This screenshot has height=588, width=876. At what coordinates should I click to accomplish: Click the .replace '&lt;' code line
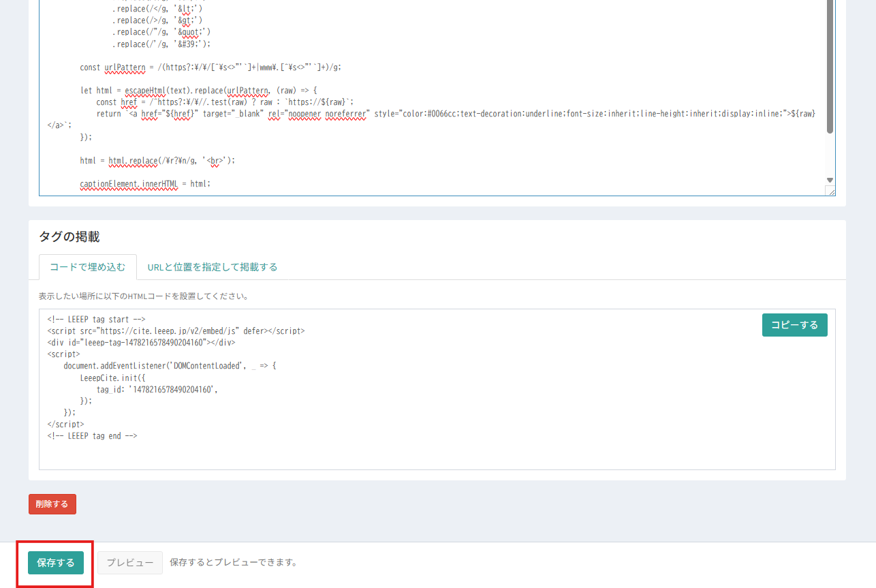pos(157,9)
